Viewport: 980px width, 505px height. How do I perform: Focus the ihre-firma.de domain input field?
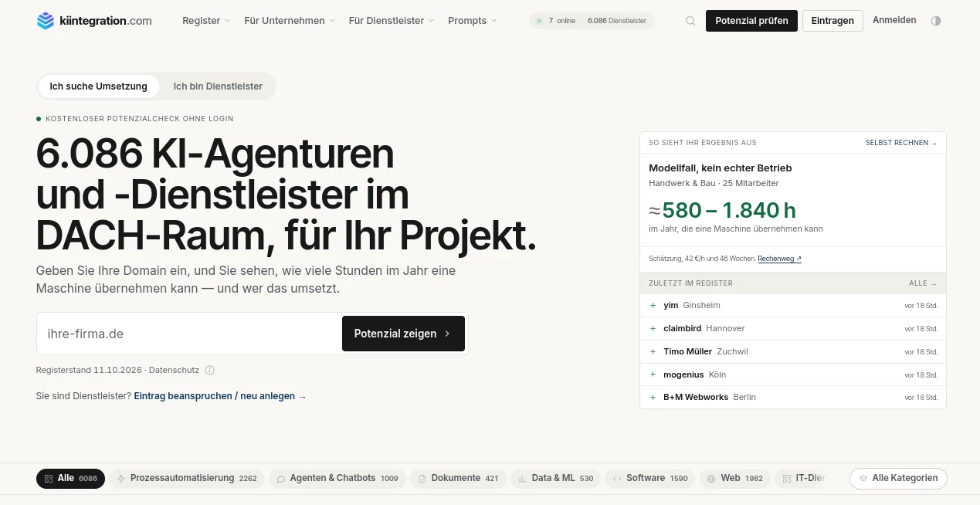pyautogui.click(x=189, y=334)
